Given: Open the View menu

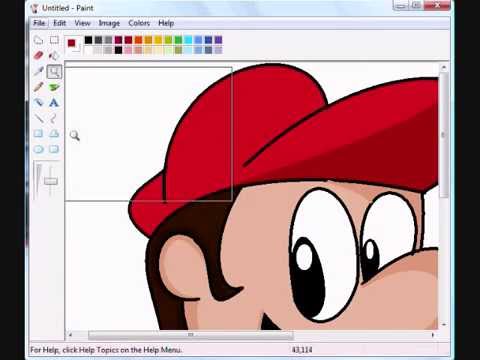Looking at the screenshot, I should coord(82,23).
